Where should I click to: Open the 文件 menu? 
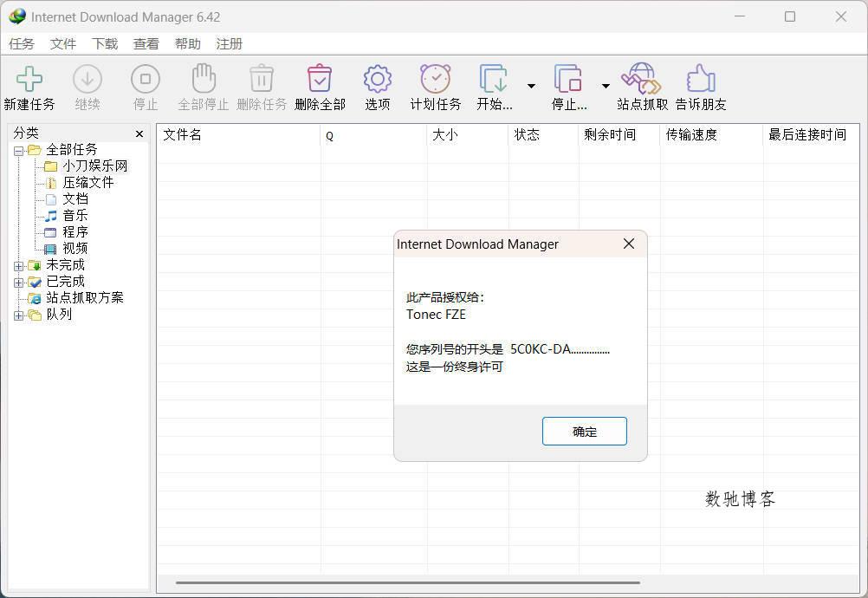coord(63,43)
